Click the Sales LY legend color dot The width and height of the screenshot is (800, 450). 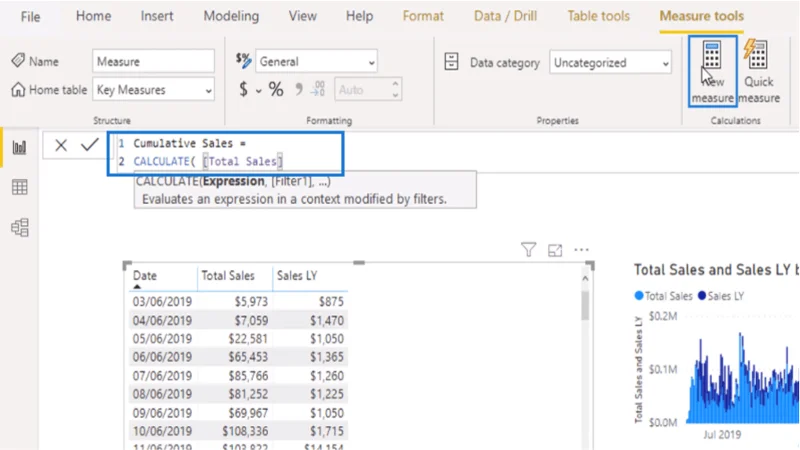point(702,296)
